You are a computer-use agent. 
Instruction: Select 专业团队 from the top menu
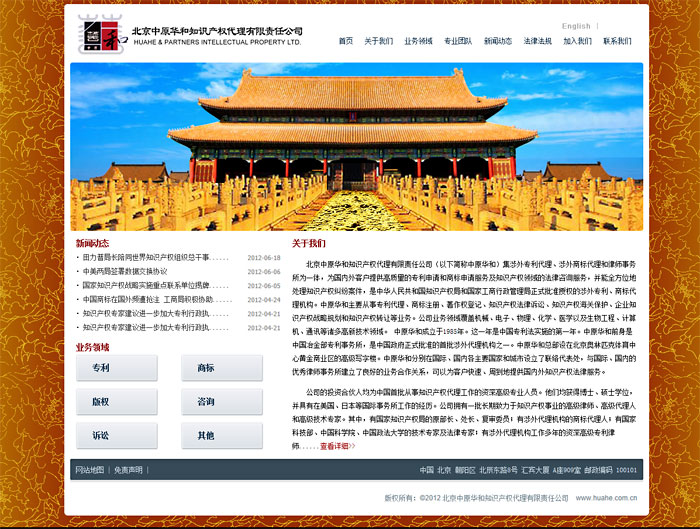click(458, 42)
